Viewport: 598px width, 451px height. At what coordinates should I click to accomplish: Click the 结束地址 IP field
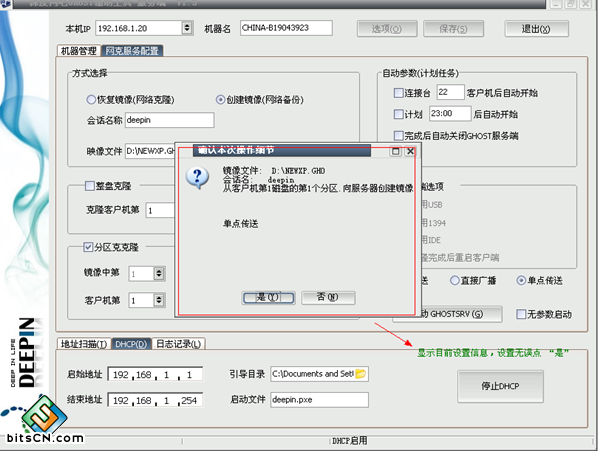pos(155,400)
